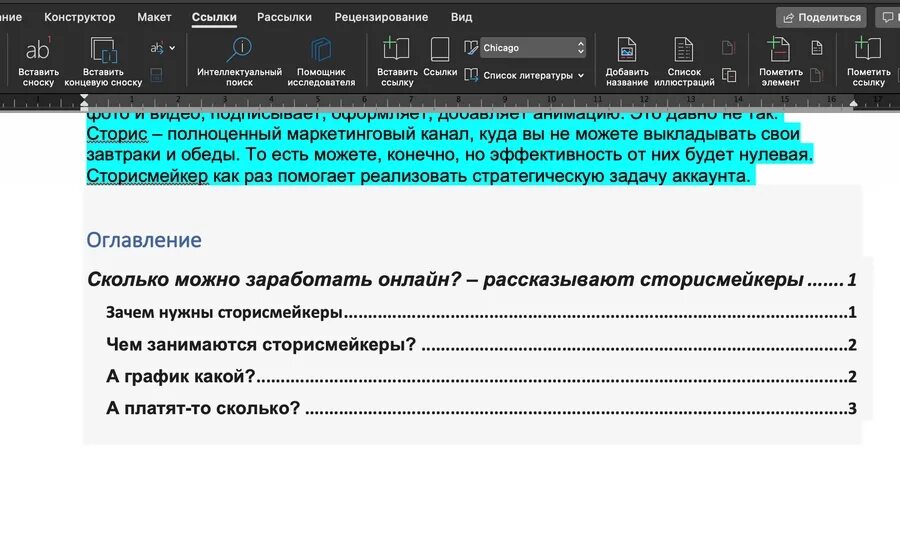Click the Вставить сноску footnote icon
This screenshot has width=900, height=553.
click(x=38, y=50)
